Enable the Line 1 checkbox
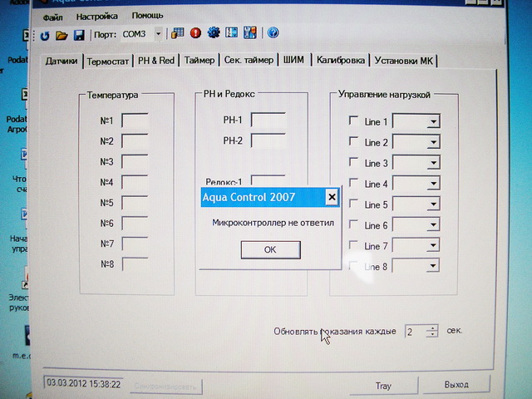This screenshot has width=532, height=399. pos(354,121)
